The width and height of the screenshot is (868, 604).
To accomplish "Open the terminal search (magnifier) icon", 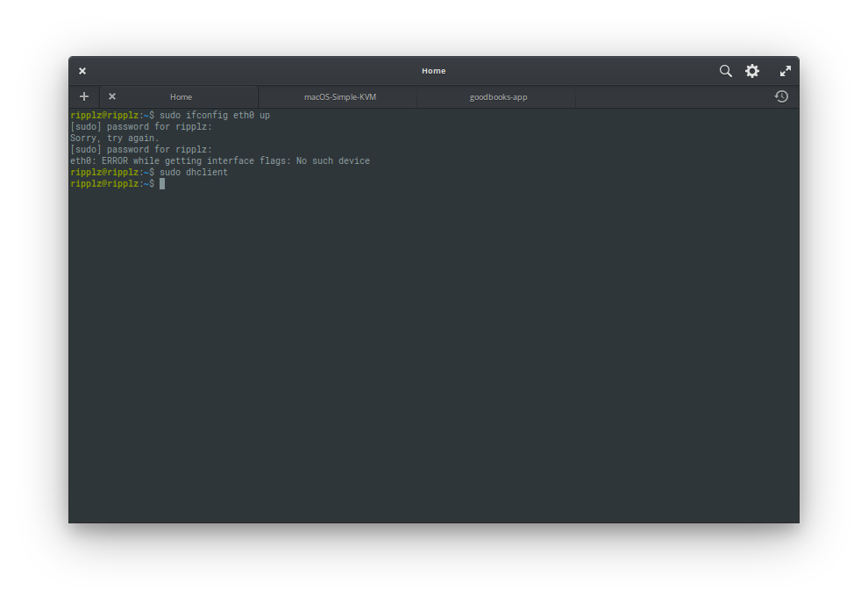I will (x=725, y=71).
